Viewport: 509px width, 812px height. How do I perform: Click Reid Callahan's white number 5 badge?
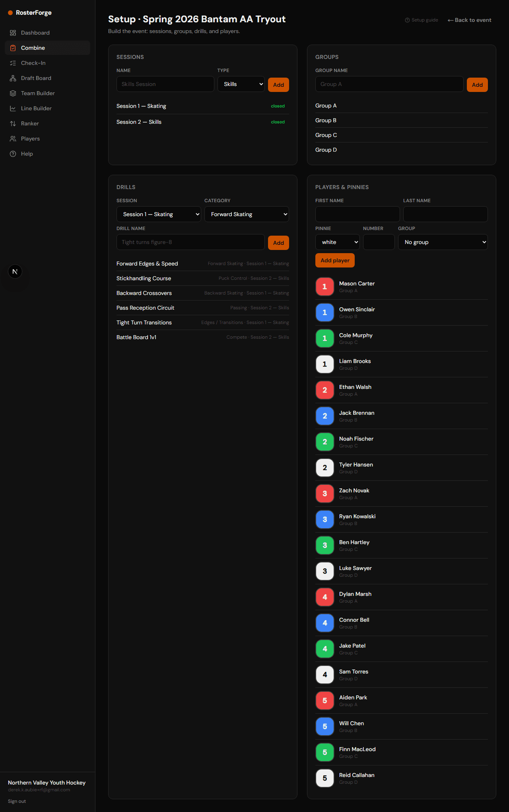tap(325, 778)
